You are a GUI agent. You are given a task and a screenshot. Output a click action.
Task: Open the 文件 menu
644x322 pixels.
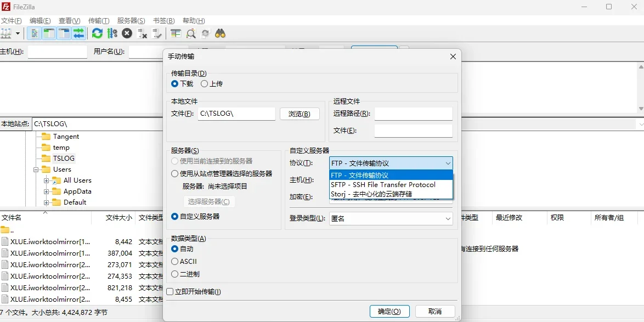(x=12, y=20)
